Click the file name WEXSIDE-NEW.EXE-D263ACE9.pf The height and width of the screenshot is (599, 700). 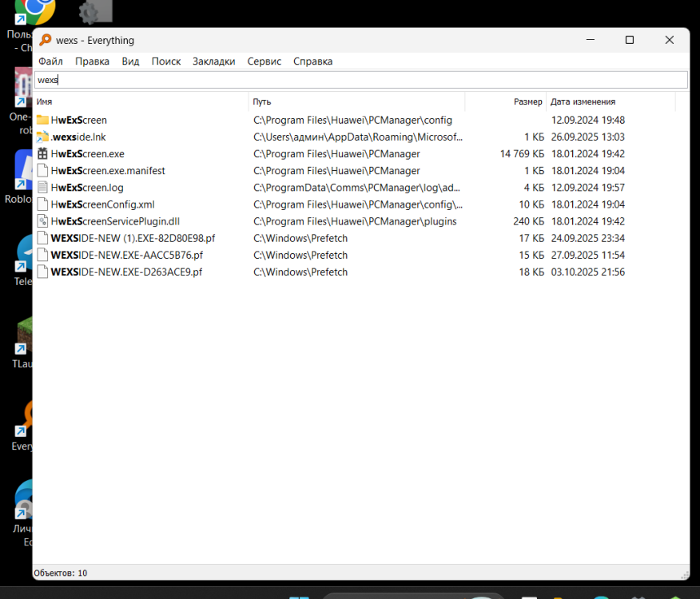(x=126, y=272)
